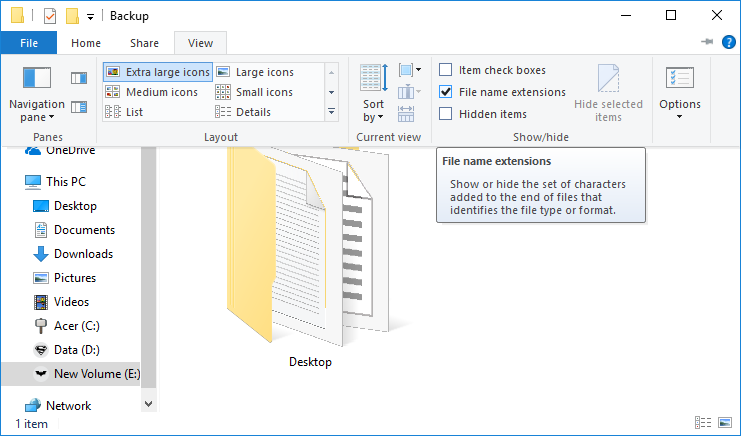Open the File menu
The image size is (741, 436).
pyautogui.click(x=28, y=43)
